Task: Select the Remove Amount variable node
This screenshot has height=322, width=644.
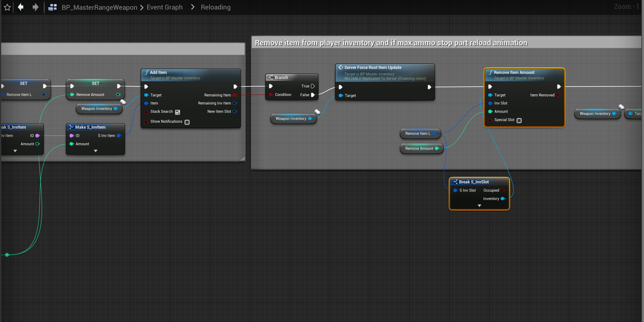Action: [419, 148]
